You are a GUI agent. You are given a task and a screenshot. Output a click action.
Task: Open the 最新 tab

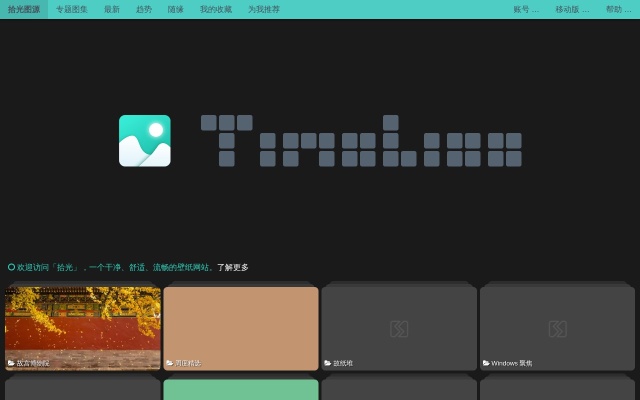click(112, 9)
